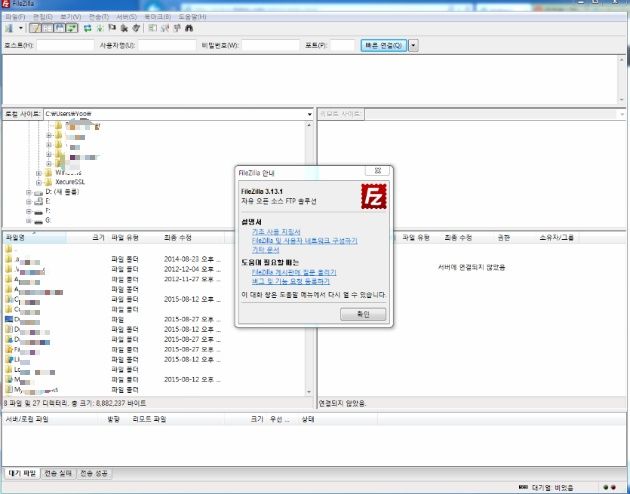Open the Site Manager icon
Screen dimensions: 630x494
pos(9,28)
